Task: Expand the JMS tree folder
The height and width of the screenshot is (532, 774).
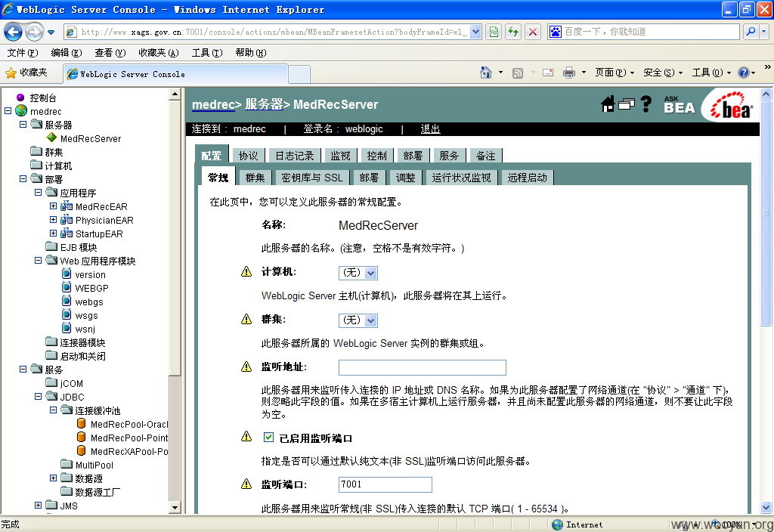Action: [39, 505]
